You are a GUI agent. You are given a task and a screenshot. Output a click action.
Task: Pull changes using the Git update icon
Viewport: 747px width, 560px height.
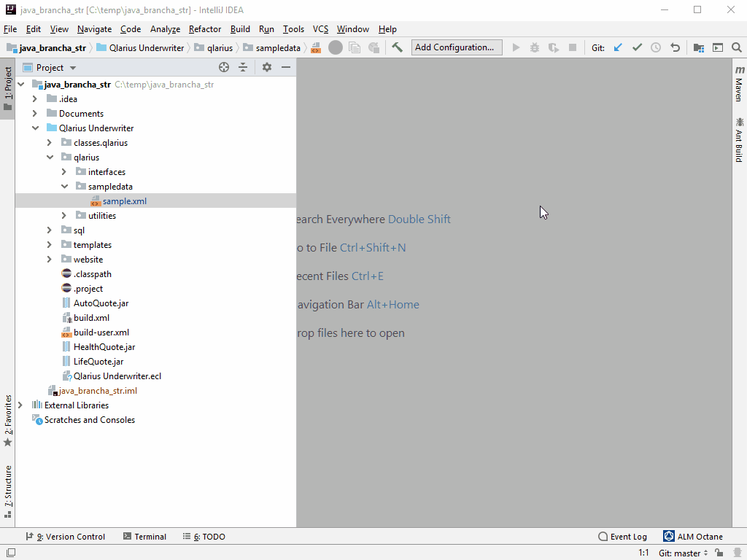click(x=617, y=47)
